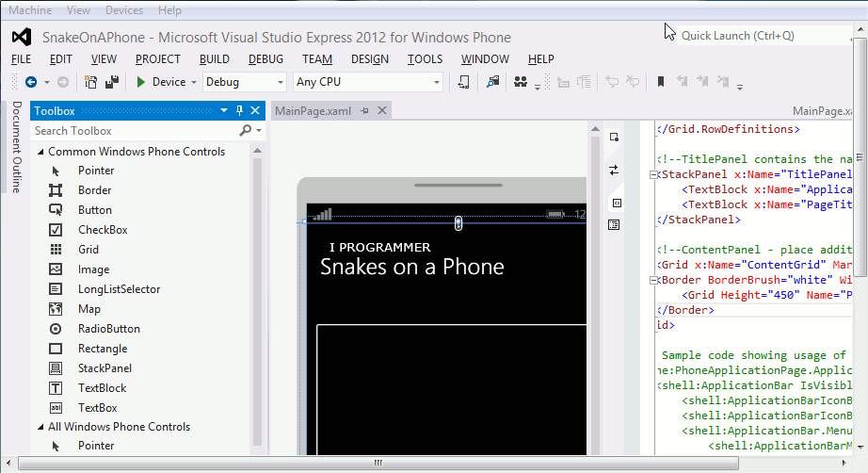
Task: Open the FILE menu
Action: (x=21, y=59)
